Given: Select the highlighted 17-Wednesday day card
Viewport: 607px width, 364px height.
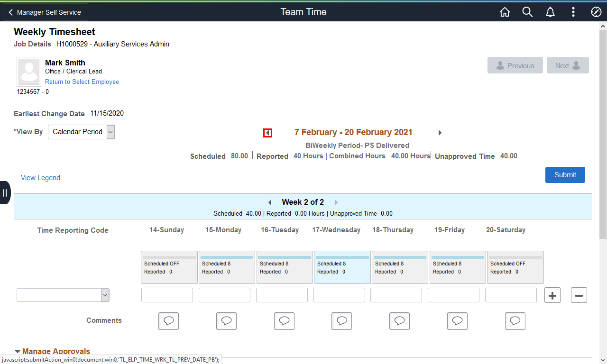Looking at the screenshot, I should coord(342,267).
